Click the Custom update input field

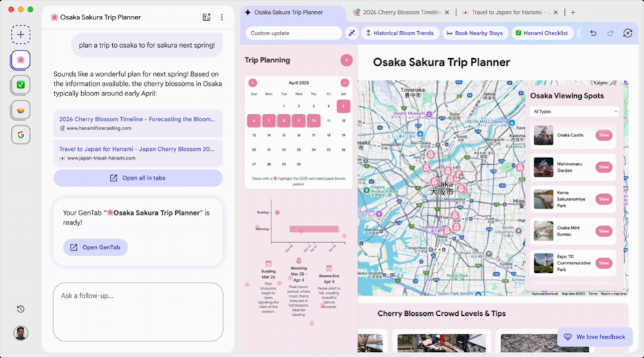pyautogui.click(x=294, y=33)
